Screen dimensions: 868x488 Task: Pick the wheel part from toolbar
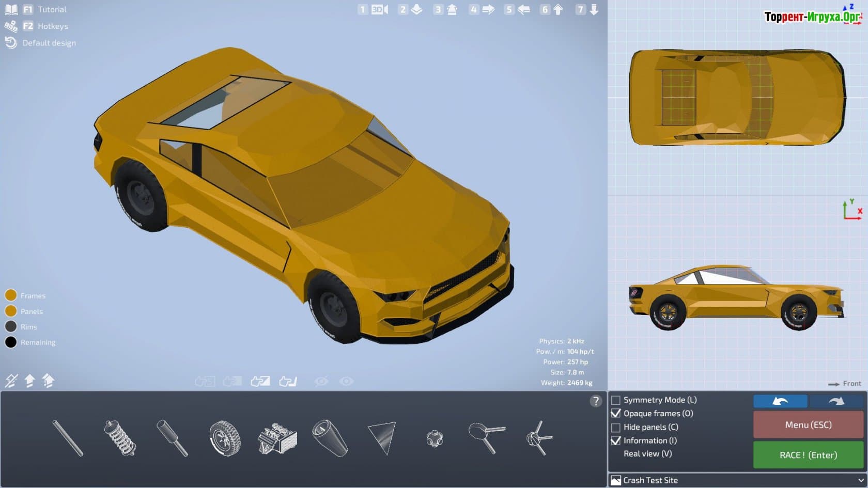[x=225, y=438]
